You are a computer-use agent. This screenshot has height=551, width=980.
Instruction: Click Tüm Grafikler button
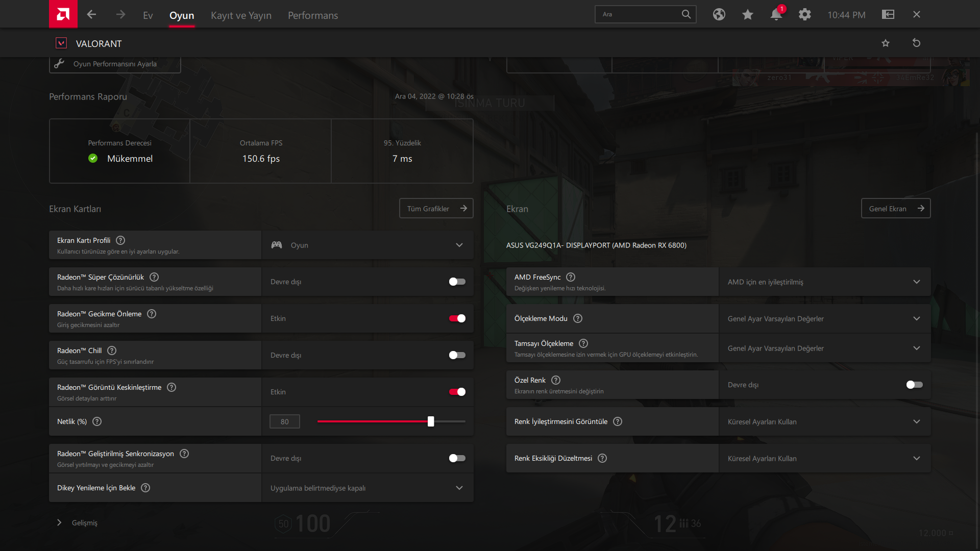(436, 208)
